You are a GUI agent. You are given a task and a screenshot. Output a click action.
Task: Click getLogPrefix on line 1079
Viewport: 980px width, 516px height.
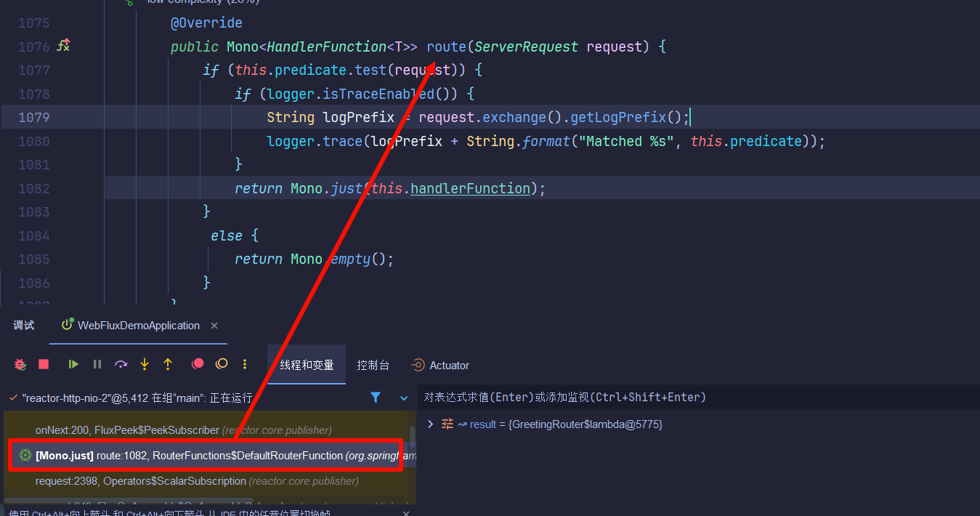(x=618, y=117)
